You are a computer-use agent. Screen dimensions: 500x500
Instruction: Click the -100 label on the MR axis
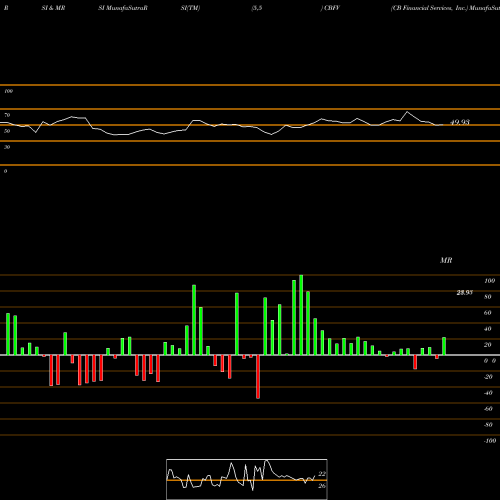490,441
